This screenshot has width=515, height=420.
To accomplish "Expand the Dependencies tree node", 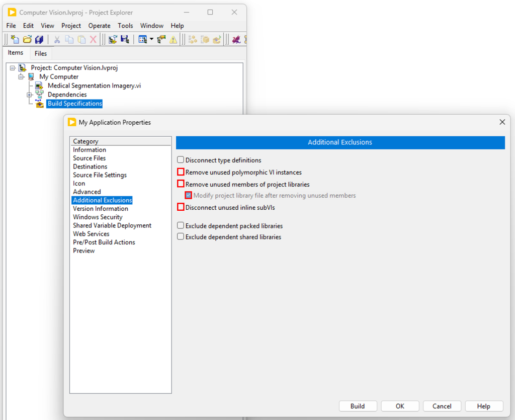I will (x=29, y=95).
